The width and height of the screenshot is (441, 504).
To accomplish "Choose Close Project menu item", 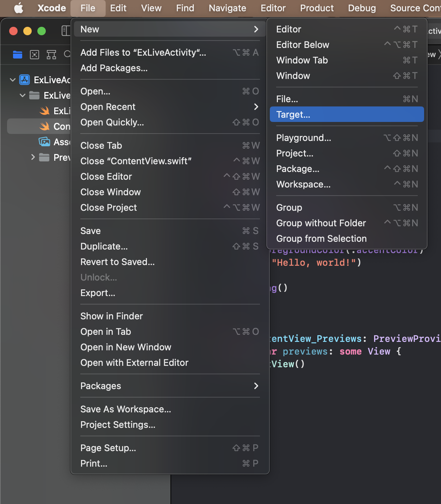I will 170,208.
